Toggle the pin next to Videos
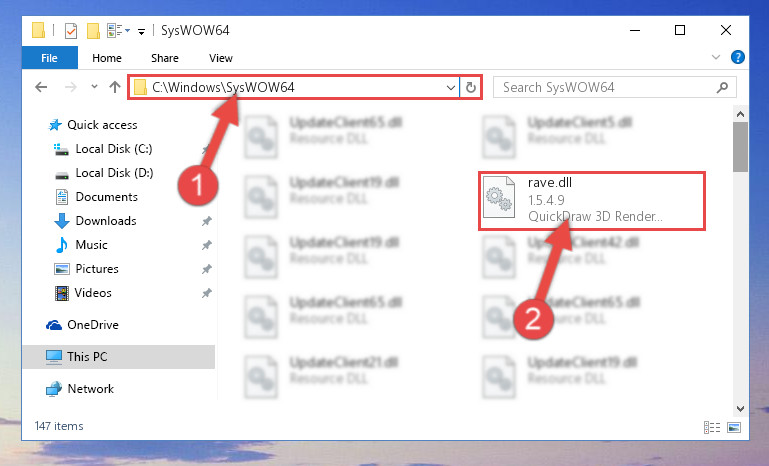This screenshot has width=769, height=466. [x=206, y=293]
